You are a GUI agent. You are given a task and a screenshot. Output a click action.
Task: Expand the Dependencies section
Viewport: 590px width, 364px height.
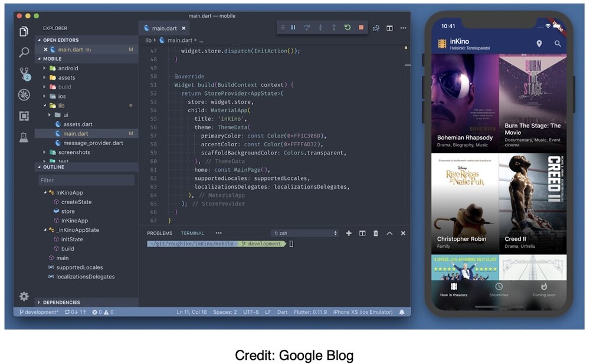[x=38, y=302]
